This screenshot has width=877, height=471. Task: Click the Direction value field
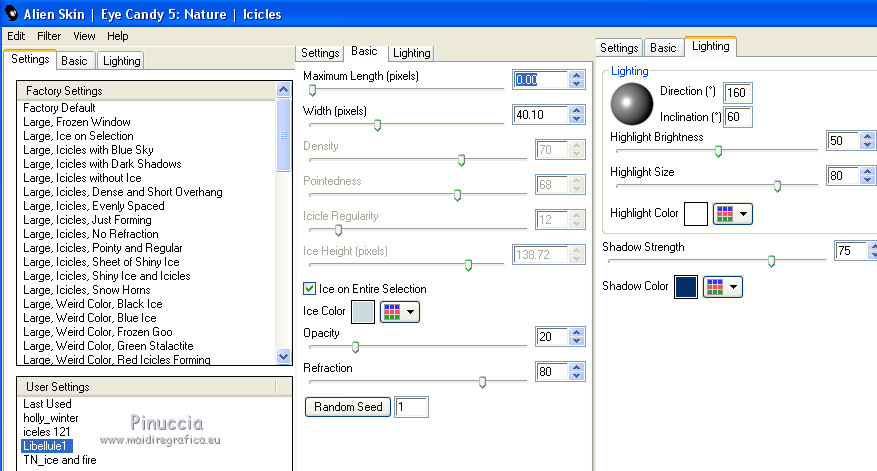[x=738, y=92]
